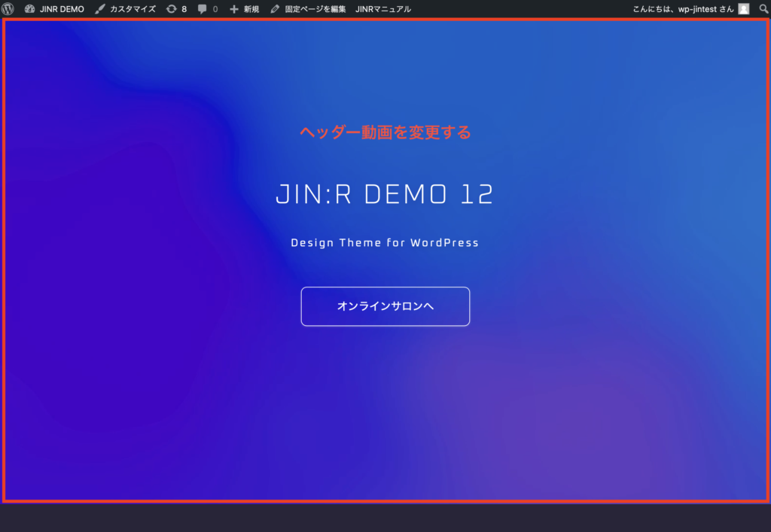Select the カスタマイズ pencil icon
Screen dimensions: 771x532
pos(99,9)
